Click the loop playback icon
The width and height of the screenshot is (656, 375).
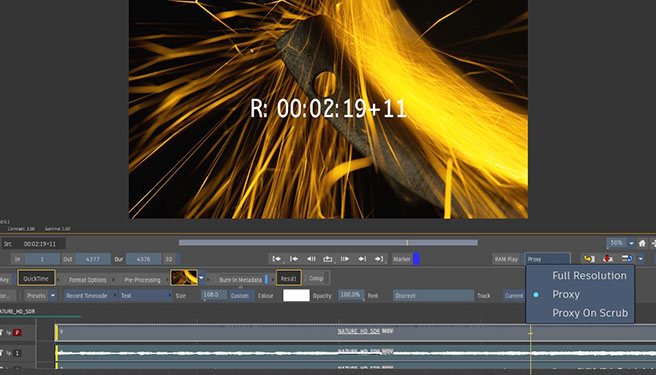pyautogui.click(x=328, y=259)
